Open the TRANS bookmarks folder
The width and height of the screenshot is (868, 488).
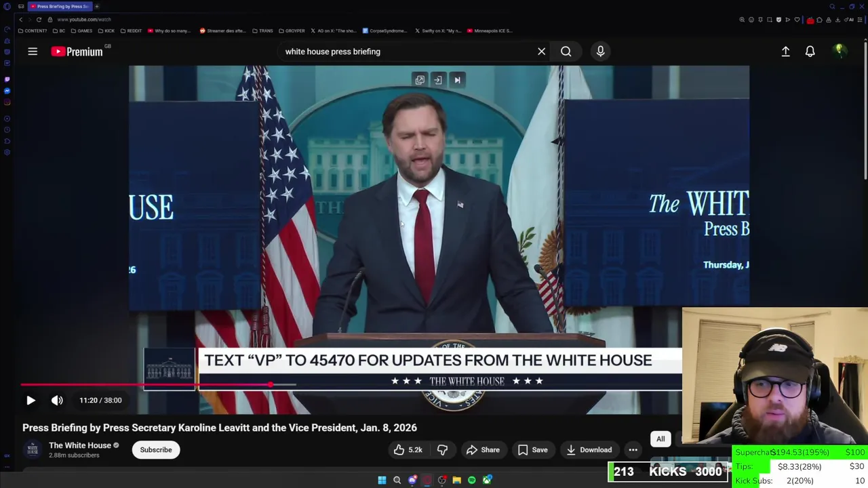tap(262, 30)
